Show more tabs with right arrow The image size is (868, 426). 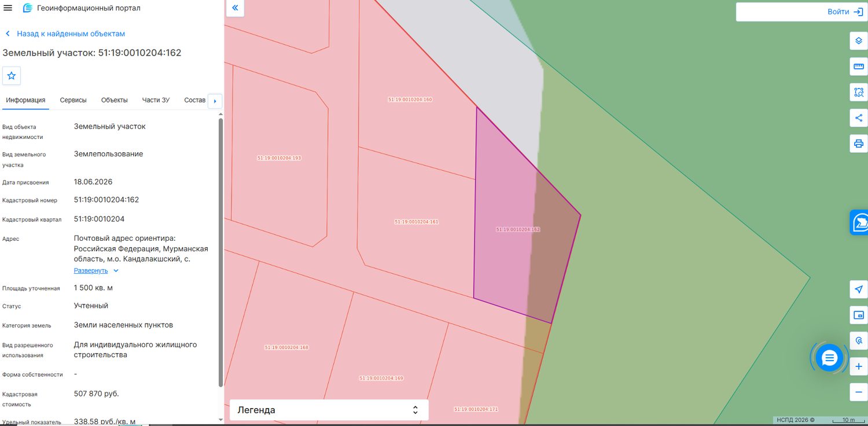[x=215, y=101]
